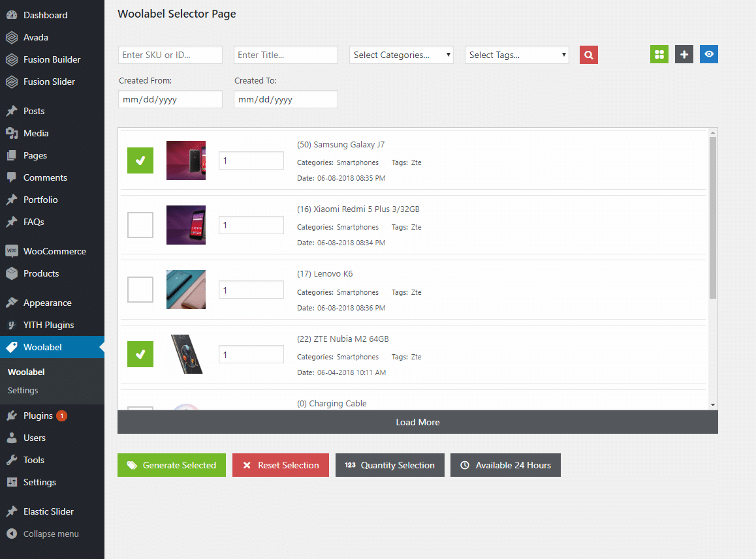Click quantity field for Samsung Galaxy J7
The height and width of the screenshot is (559, 756).
point(251,160)
